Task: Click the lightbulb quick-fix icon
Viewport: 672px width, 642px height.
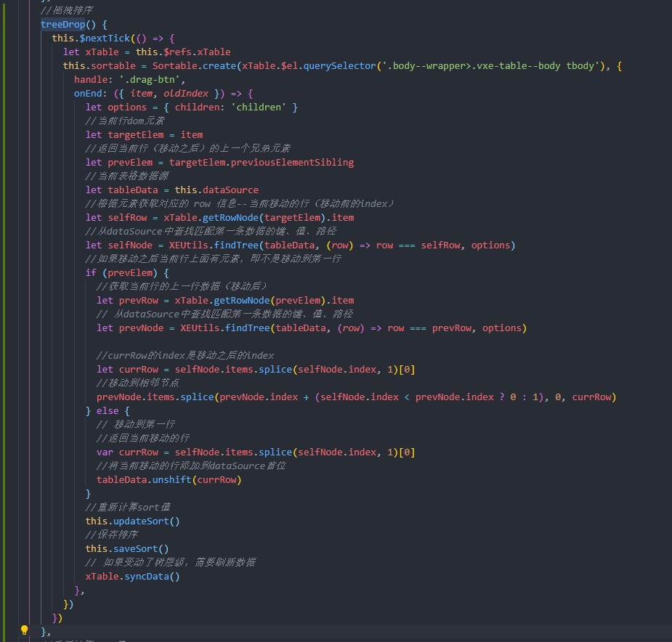Action: [x=25, y=630]
